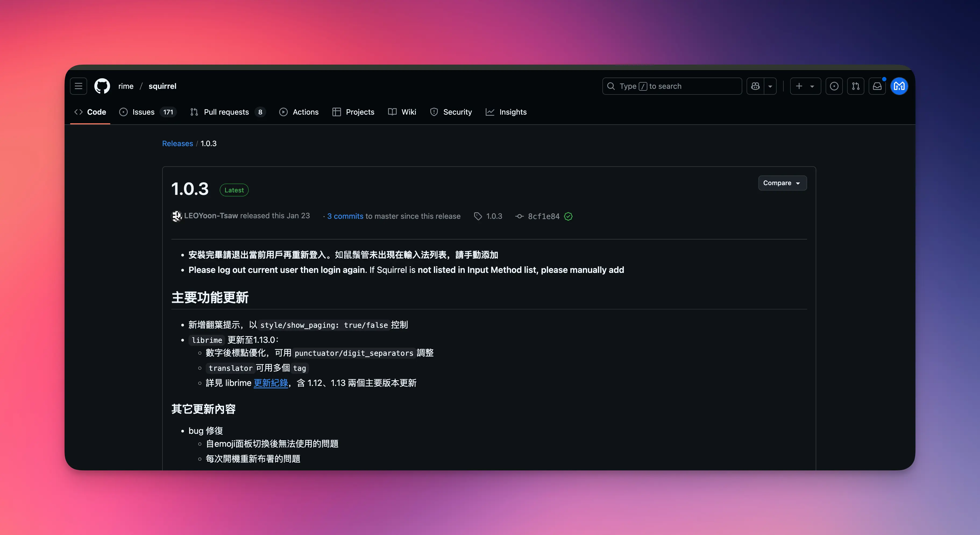The image size is (980, 535).
Task: Switch to the Projects tab
Action: [x=353, y=112]
